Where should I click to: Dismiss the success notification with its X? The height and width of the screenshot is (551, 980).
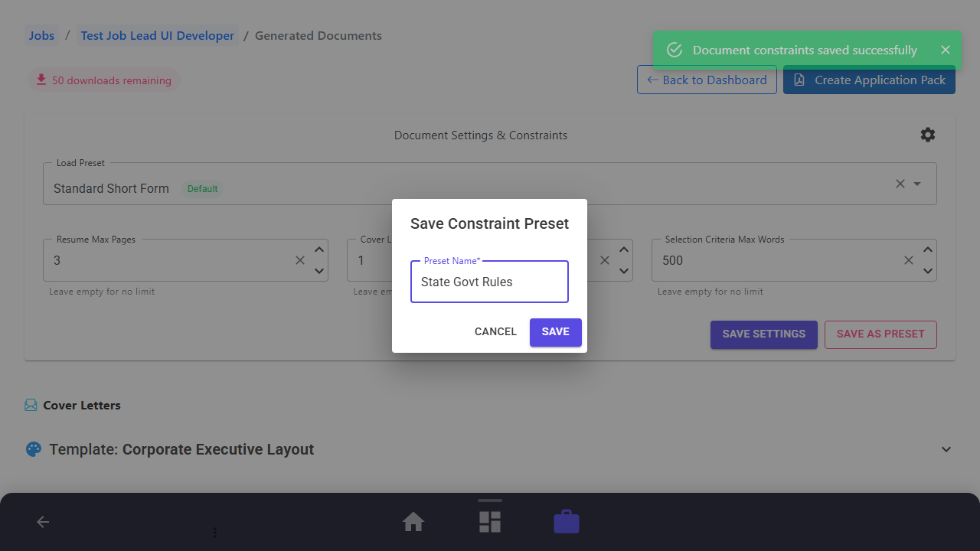(x=946, y=50)
